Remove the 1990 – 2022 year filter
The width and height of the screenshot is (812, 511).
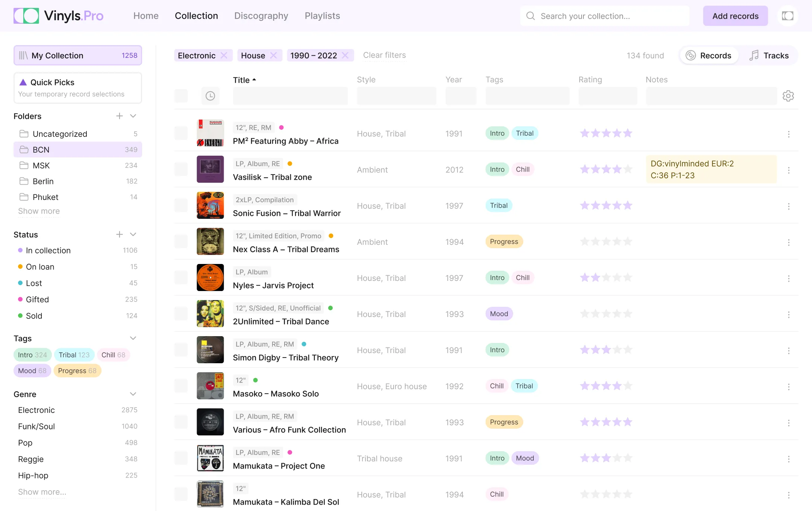click(345, 56)
